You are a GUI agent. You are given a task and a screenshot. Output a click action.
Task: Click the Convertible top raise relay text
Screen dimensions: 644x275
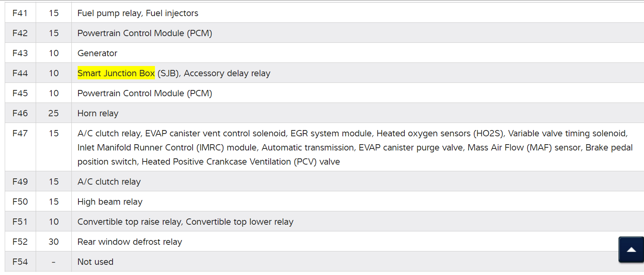coord(130,222)
